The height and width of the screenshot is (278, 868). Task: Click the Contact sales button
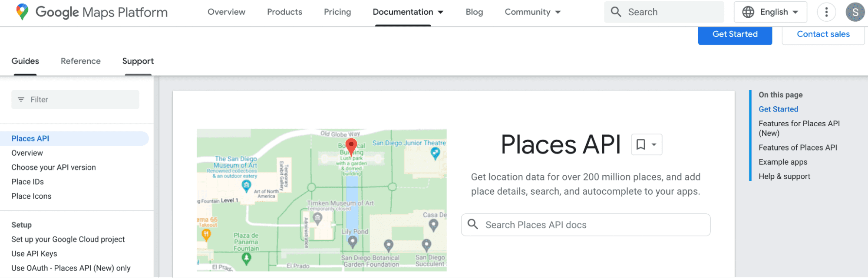(x=823, y=34)
